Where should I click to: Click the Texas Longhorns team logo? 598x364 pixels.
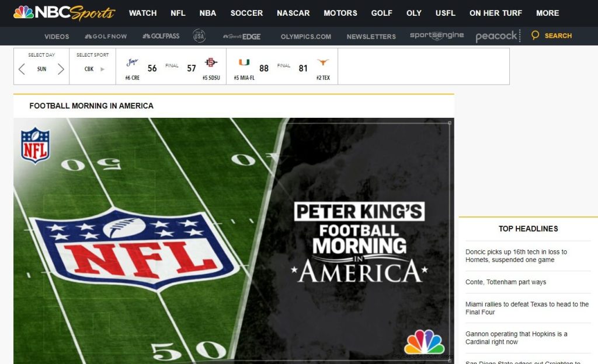click(323, 62)
